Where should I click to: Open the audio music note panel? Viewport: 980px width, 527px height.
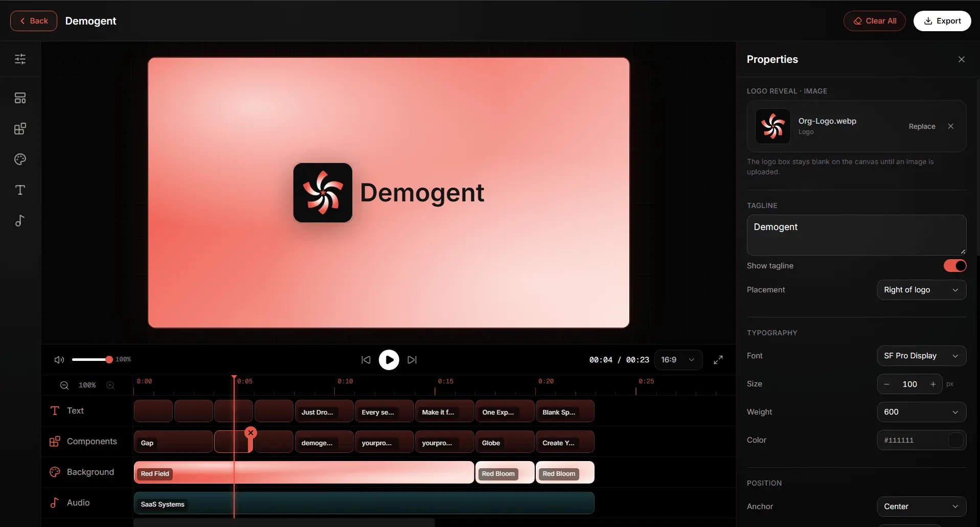click(x=20, y=221)
